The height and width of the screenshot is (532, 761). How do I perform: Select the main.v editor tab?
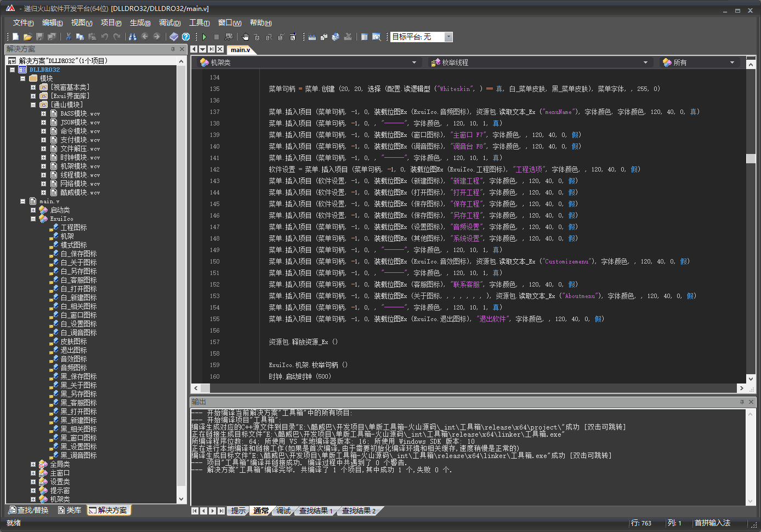click(240, 49)
